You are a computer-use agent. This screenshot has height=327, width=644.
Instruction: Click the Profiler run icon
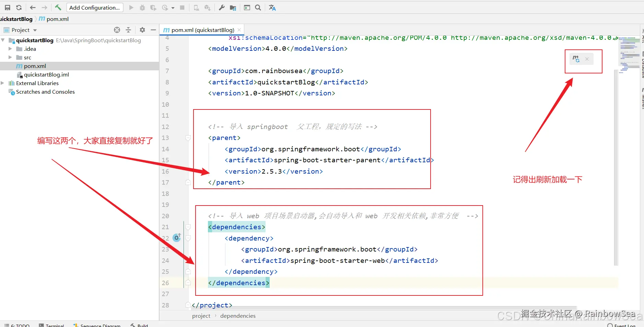coord(165,8)
